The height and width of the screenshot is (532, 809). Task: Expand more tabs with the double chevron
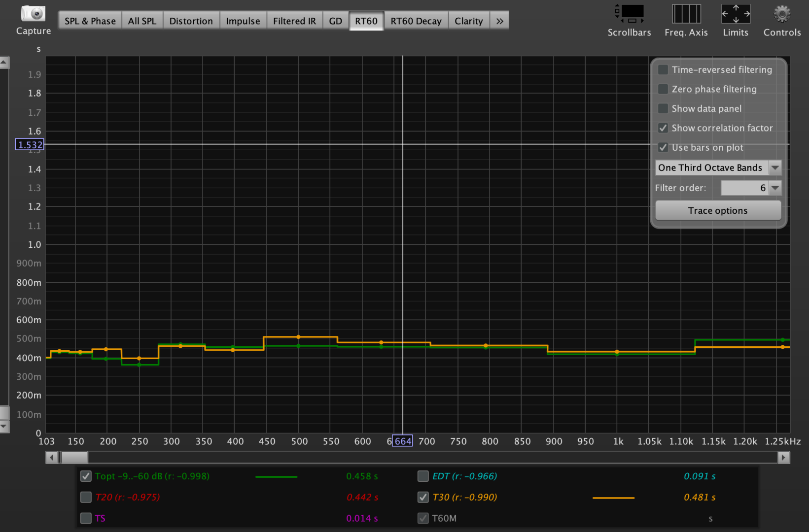[499, 21]
